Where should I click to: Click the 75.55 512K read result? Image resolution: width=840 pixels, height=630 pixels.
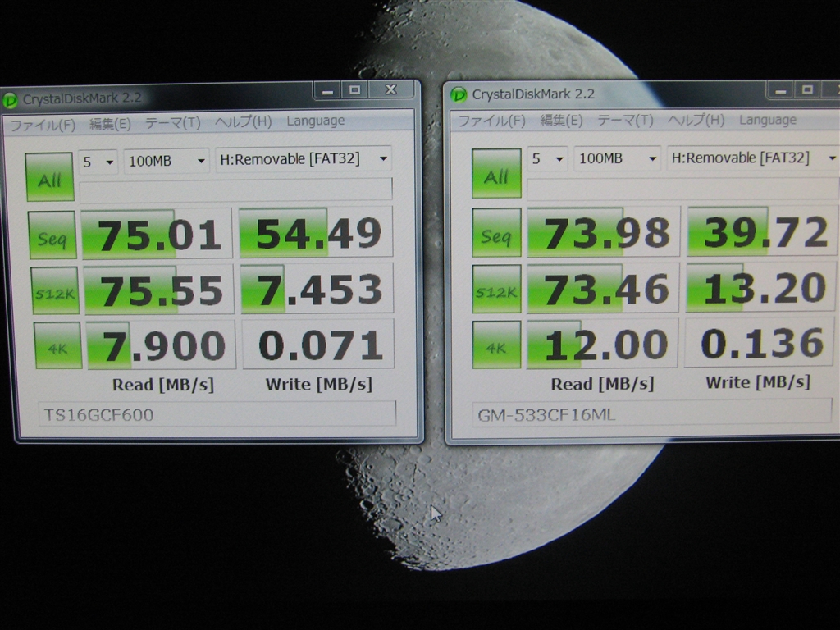coord(158,290)
